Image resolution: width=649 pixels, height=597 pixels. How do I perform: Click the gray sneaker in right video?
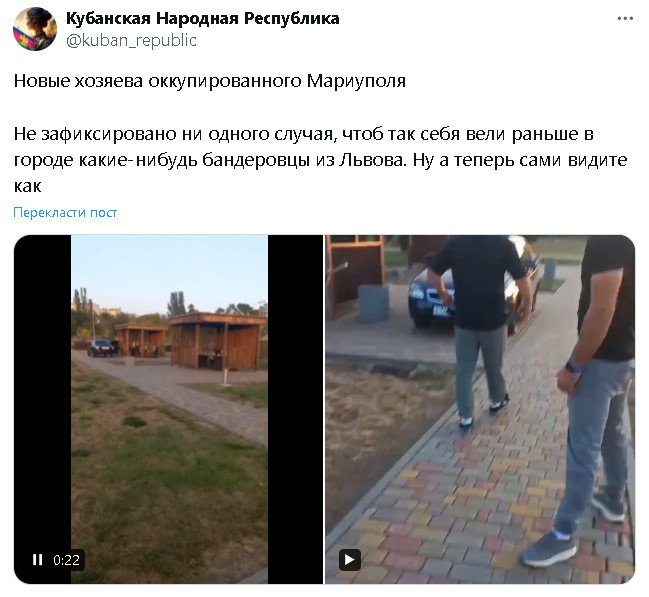(549, 549)
